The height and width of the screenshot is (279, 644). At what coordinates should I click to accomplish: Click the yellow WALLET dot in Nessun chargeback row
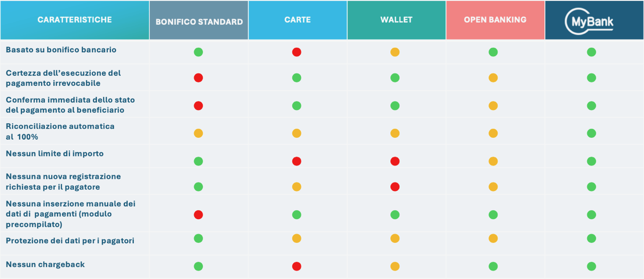(395, 266)
